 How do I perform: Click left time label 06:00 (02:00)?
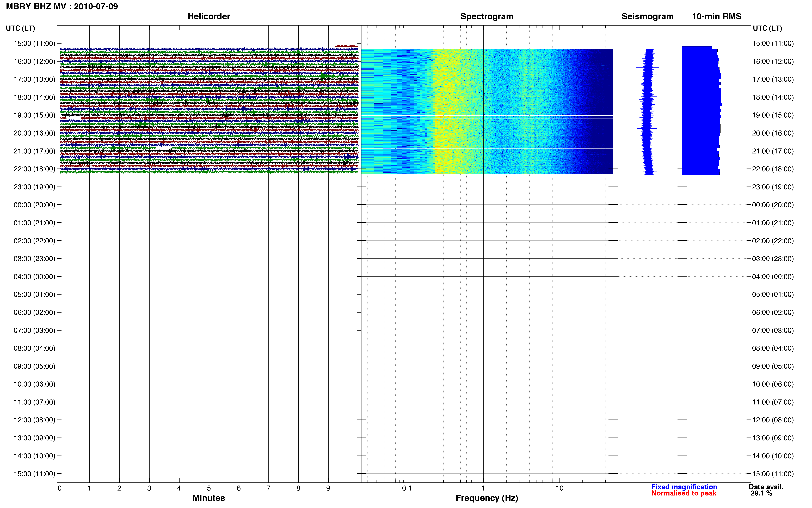click(x=34, y=312)
